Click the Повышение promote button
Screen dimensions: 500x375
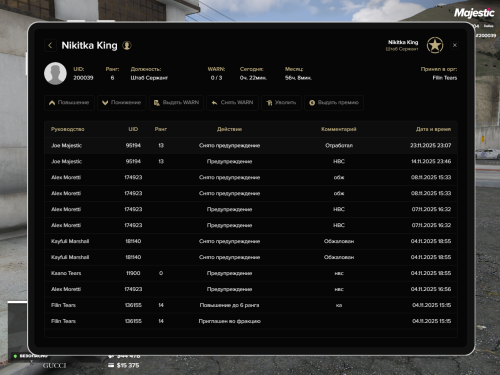coord(69,103)
